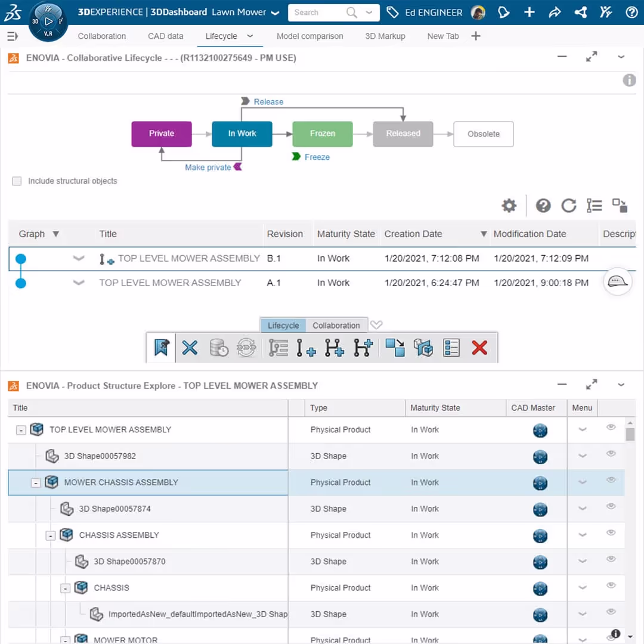Open the New Tab tab
This screenshot has width=644, height=644.
442,36
